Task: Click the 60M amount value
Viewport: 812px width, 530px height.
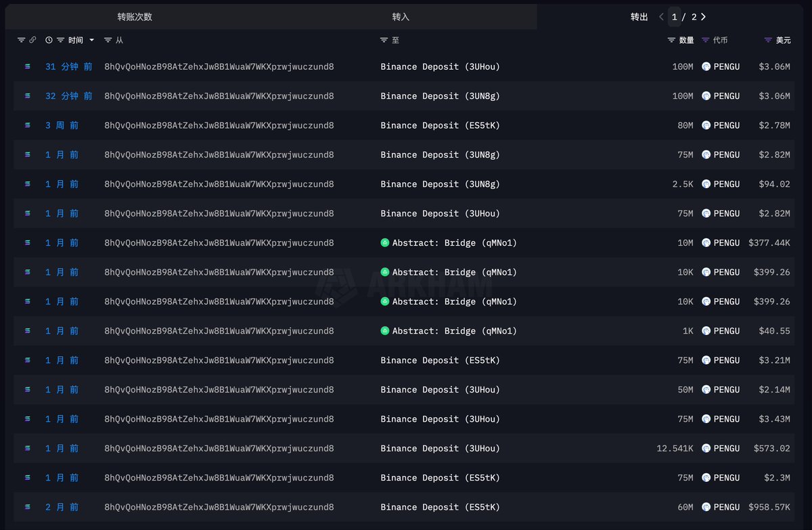Action: [x=685, y=507]
